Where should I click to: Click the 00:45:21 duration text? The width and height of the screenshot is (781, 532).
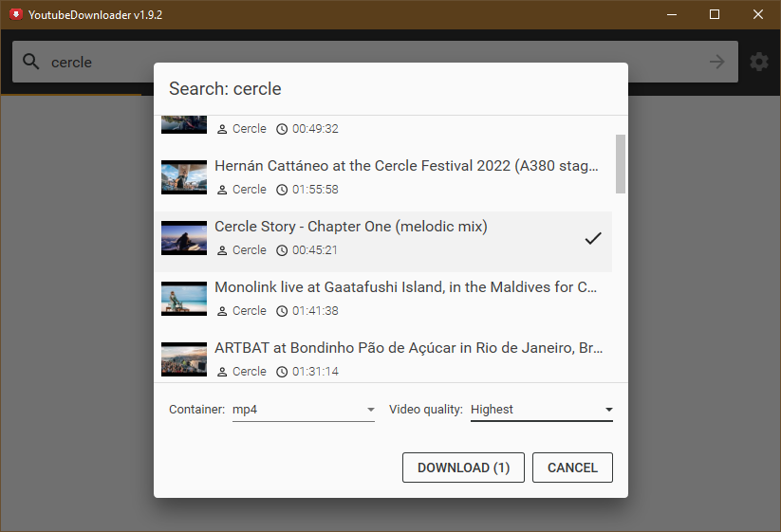(315, 250)
